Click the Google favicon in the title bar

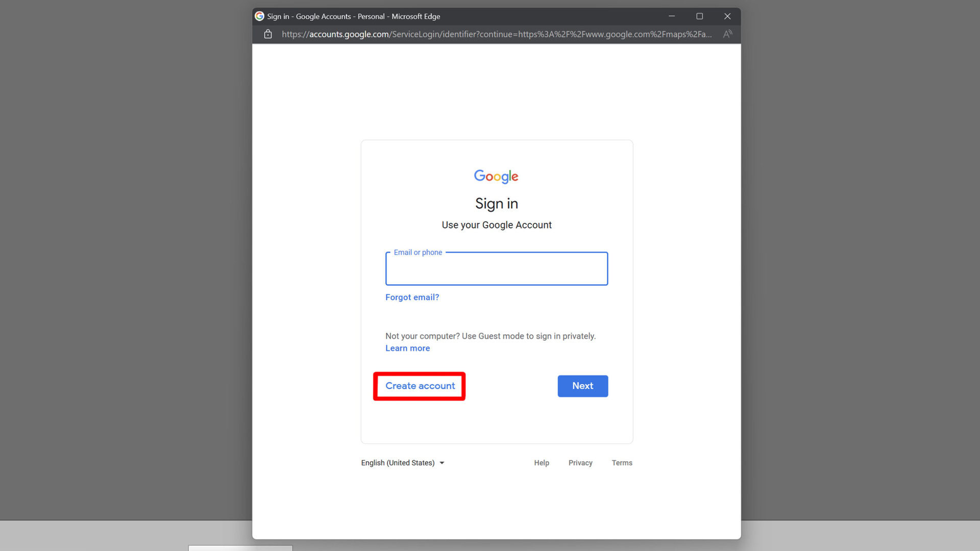(x=260, y=16)
